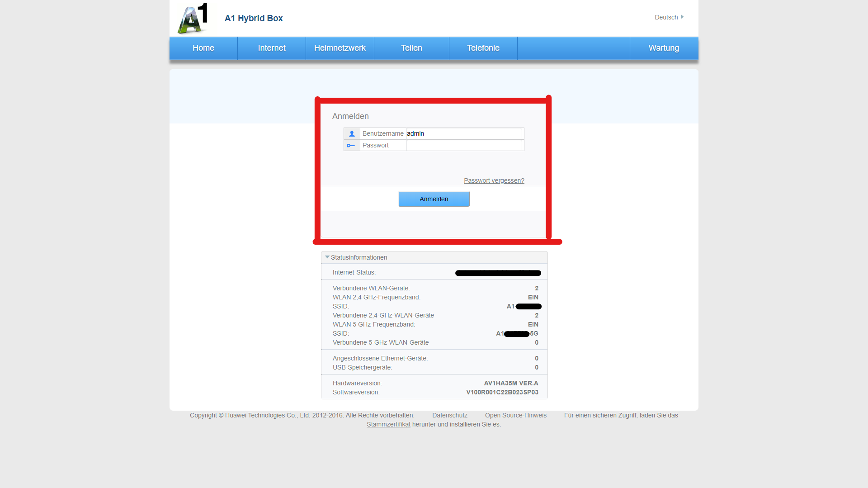Screen dimensions: 868x488
Task: Click the A1 Hybrid Box title
Action: tap(254, 18)
